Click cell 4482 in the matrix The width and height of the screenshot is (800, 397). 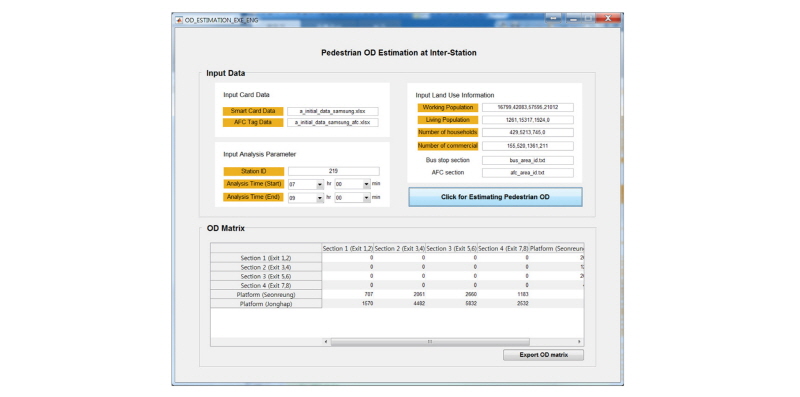(399, 304)
